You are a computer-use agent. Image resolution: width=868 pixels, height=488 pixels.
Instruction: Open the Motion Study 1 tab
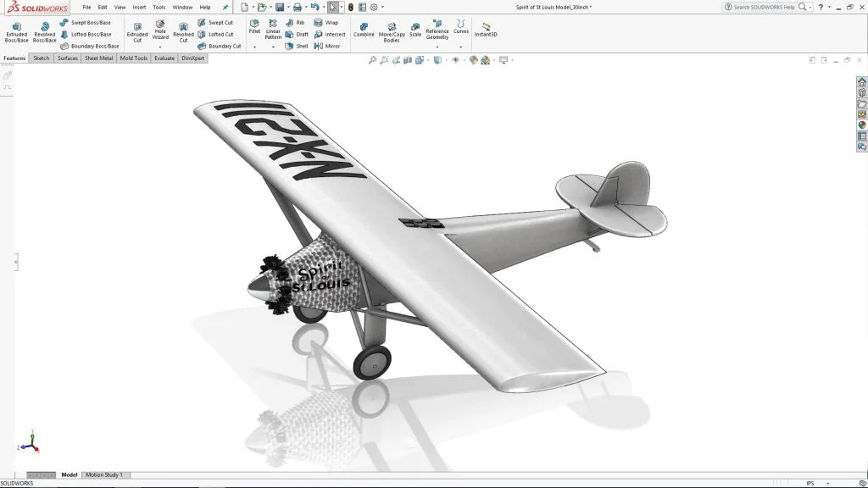click(x=103, y=474)
